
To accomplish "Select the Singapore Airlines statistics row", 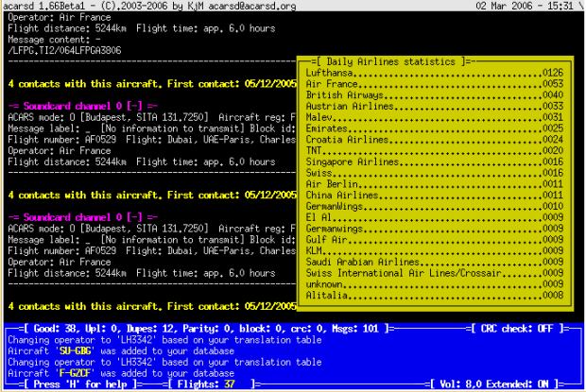I will [435, 162].
